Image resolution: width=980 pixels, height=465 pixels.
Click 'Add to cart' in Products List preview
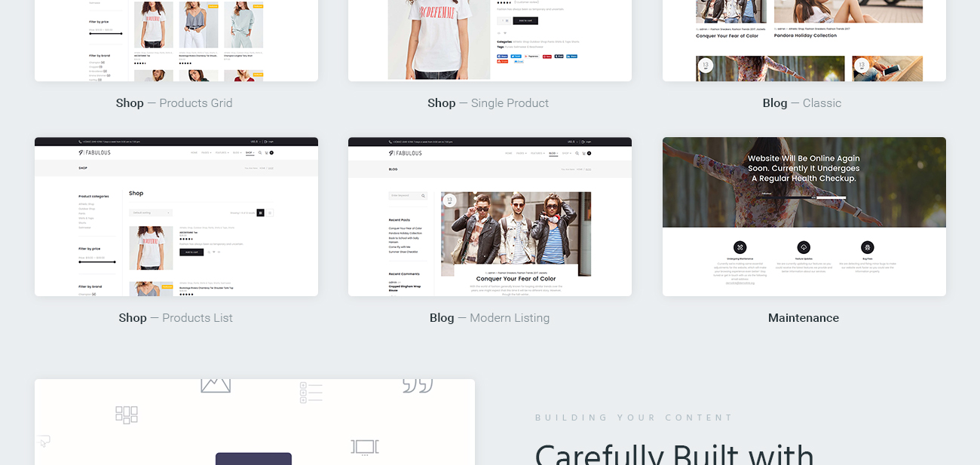tap(191, 252)
